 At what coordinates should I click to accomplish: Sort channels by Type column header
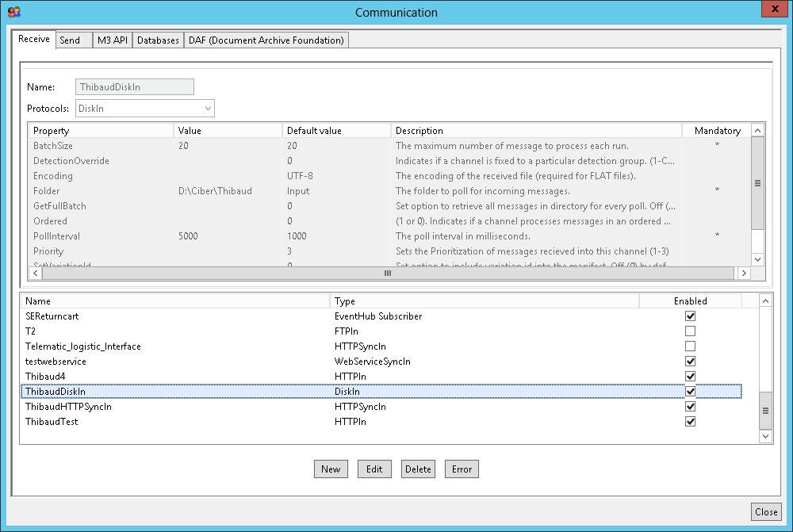click(x=484, y=301)
